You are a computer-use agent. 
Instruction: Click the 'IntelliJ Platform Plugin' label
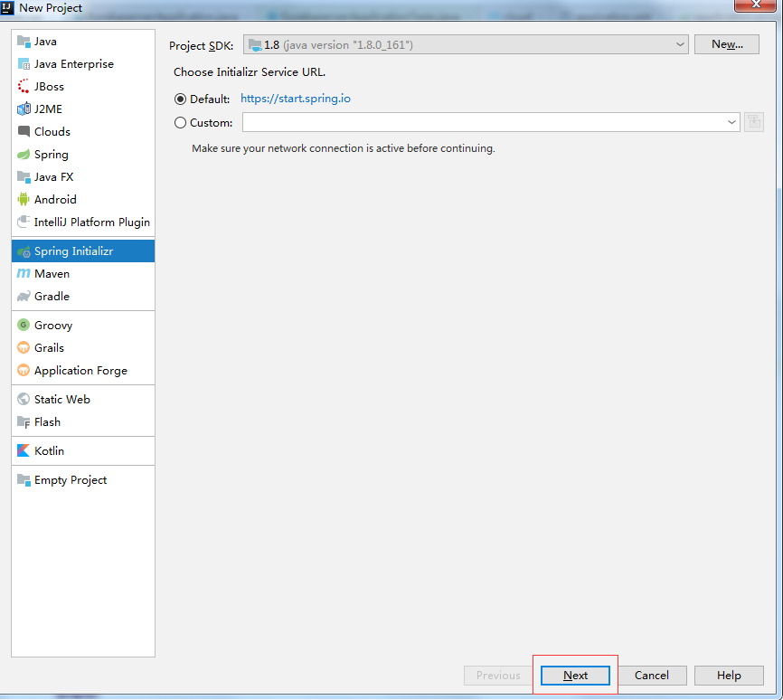point(92,222)
